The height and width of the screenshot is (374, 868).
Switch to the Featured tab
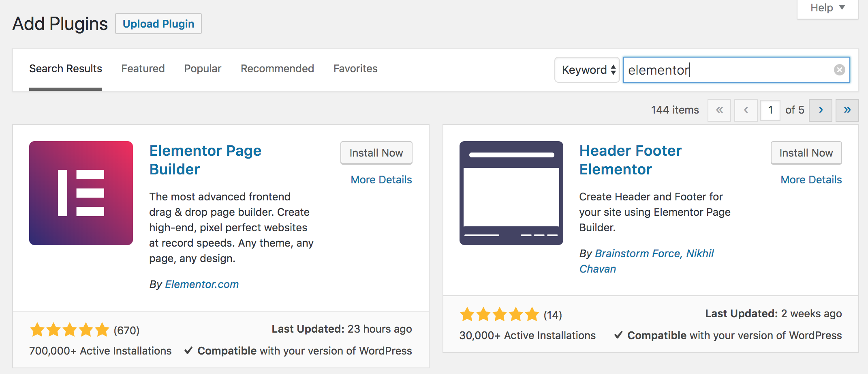pos(143,69)
